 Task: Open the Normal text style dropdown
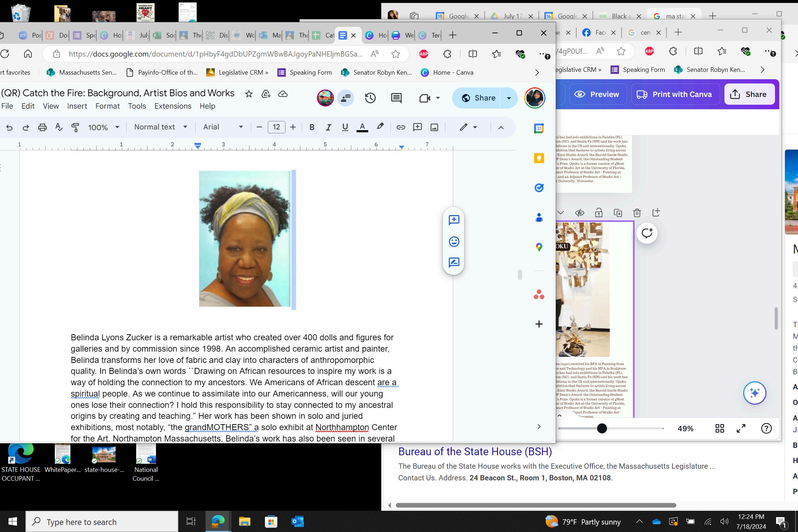pos(161,127)
